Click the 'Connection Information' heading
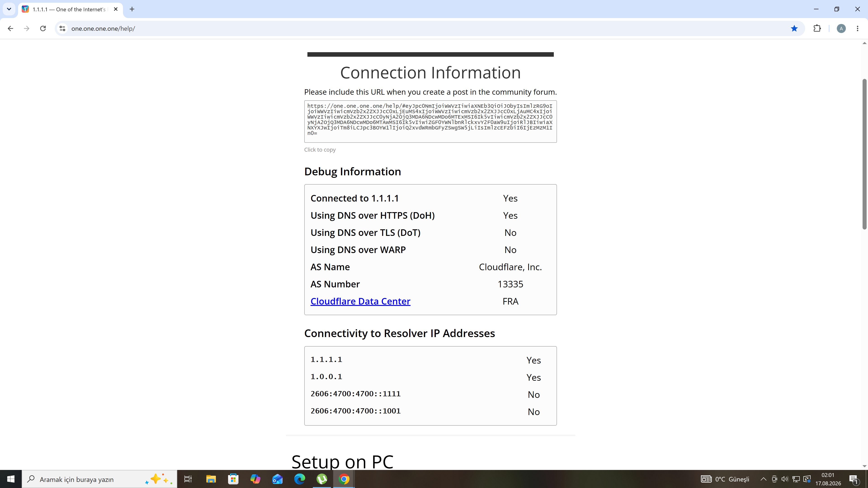 click(430, 72)
